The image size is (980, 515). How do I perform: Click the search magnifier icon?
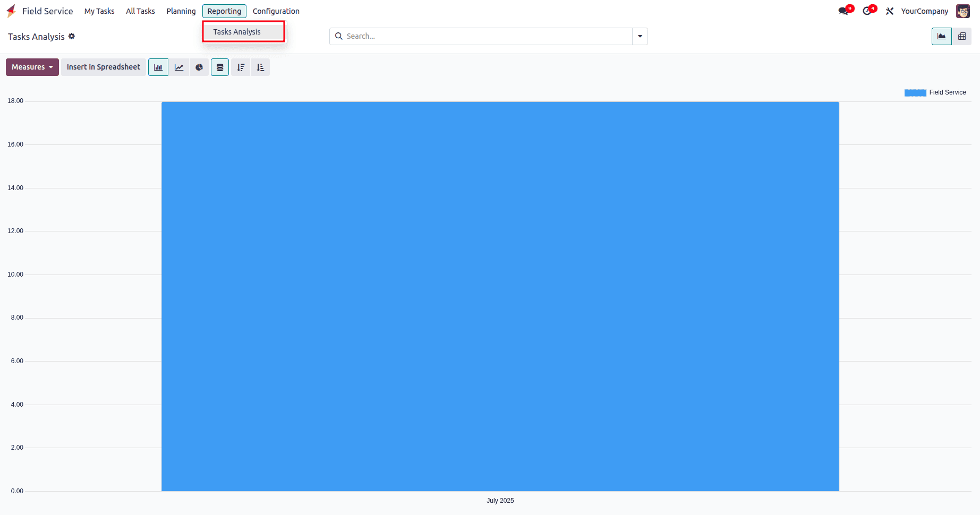(339, 36)
